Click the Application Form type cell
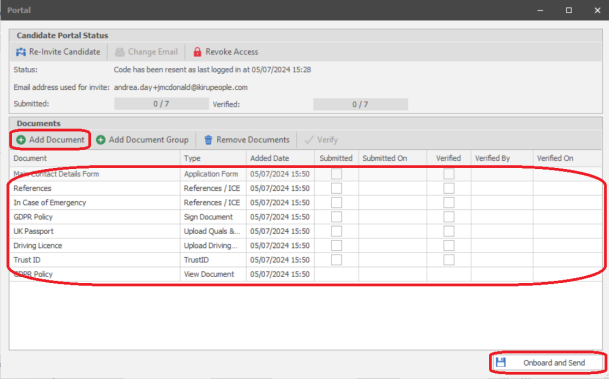The image size is (609, 379). point(213,174)
